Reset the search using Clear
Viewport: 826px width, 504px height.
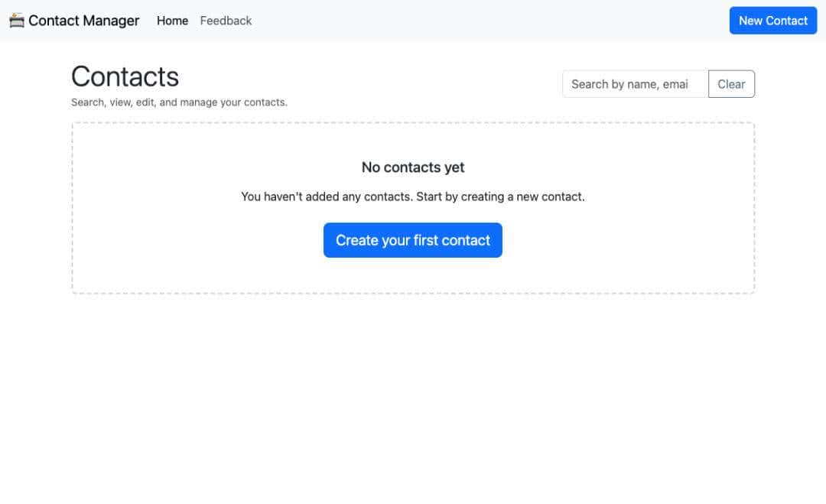[x=731, y=84]
